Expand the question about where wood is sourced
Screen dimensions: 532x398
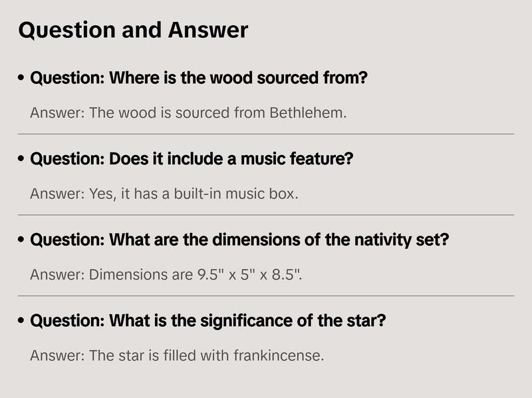[199, 78]
